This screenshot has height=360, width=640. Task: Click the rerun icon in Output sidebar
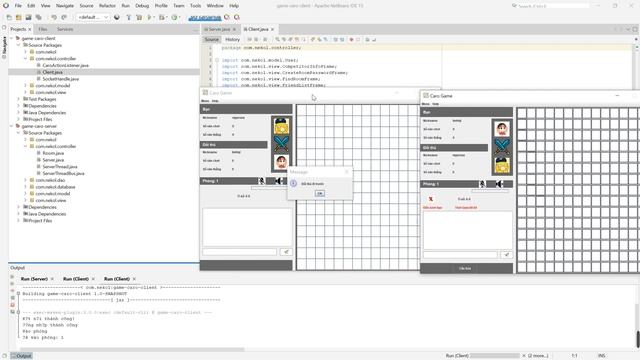pyautogui.click(x=12, y=277)
